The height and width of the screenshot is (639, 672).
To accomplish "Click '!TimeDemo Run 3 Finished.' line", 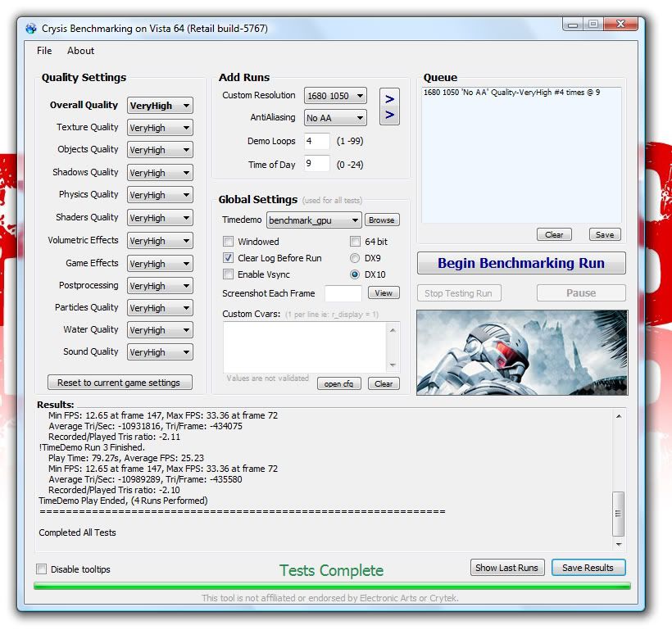I will click(x=92, y=447).
